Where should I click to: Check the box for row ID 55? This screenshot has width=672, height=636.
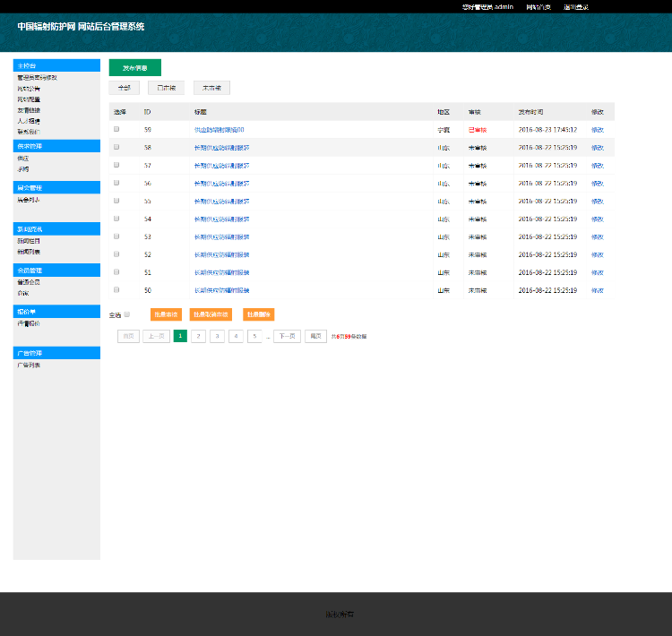[116, 201]
